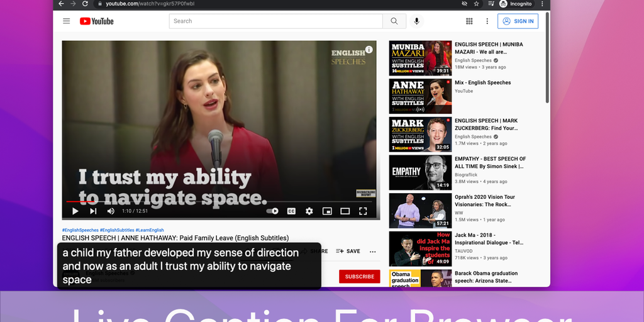Enable miniplayer mode
The height and width of the screenshot is (322, 644).
(x=327, y=211)
